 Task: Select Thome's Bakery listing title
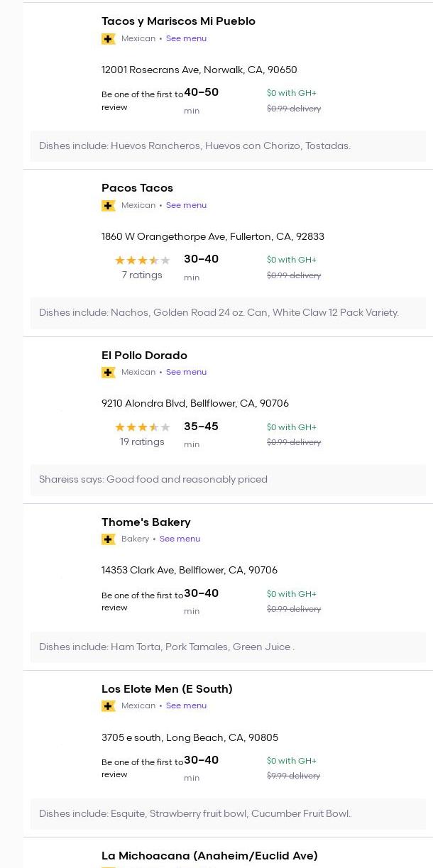[146, 522]
